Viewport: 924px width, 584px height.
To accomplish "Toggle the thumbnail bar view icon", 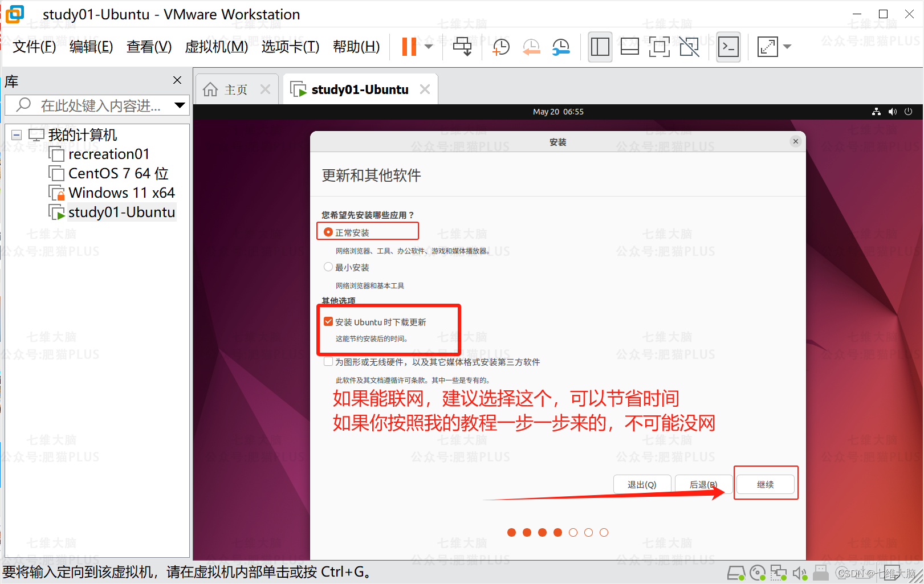I will point(629,47).
